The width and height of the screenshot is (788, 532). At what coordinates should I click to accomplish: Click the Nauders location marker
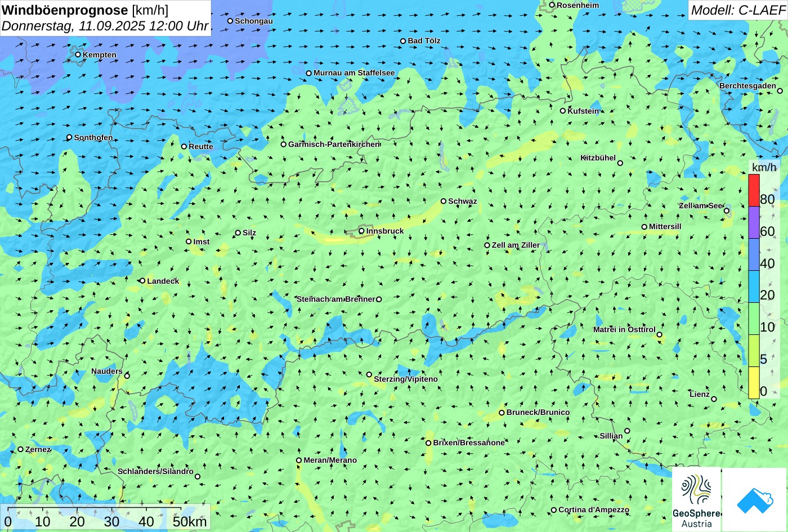[x=127, y=376]
